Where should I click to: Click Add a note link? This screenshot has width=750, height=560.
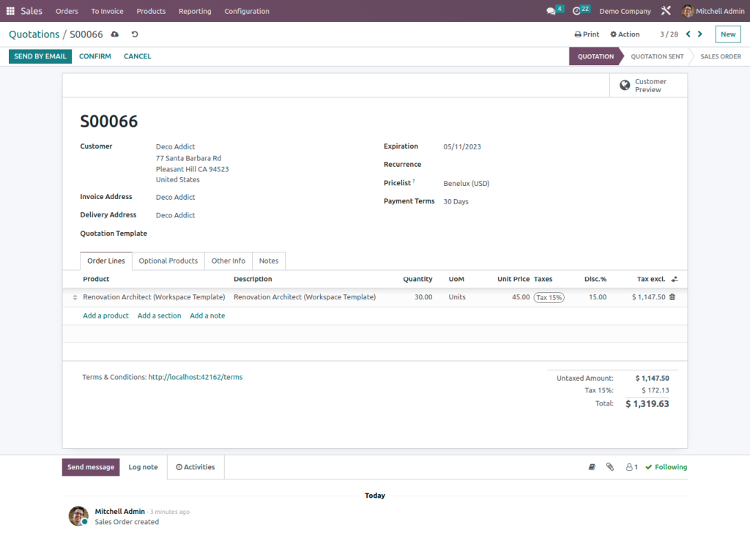coord(207,316)
